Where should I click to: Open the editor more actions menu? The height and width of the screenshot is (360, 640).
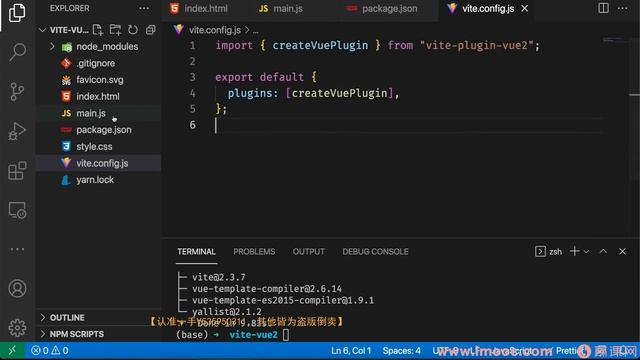coord(622,8)
